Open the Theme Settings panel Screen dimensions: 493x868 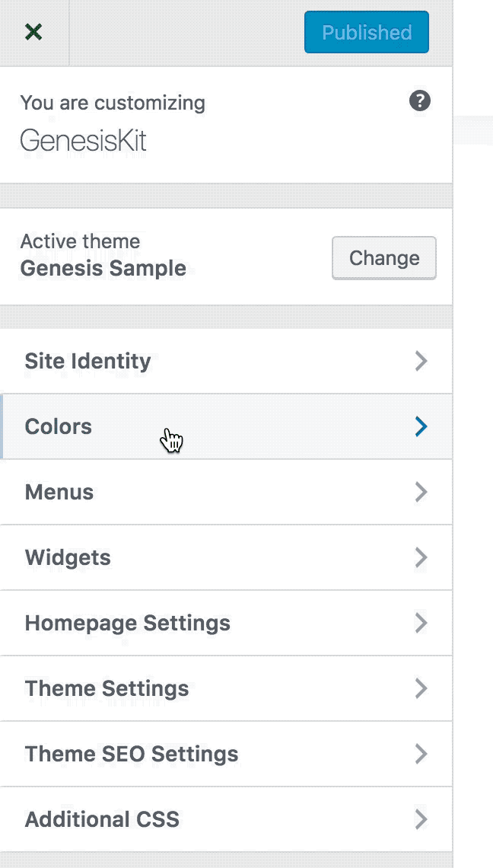click(x=107, y=688)
